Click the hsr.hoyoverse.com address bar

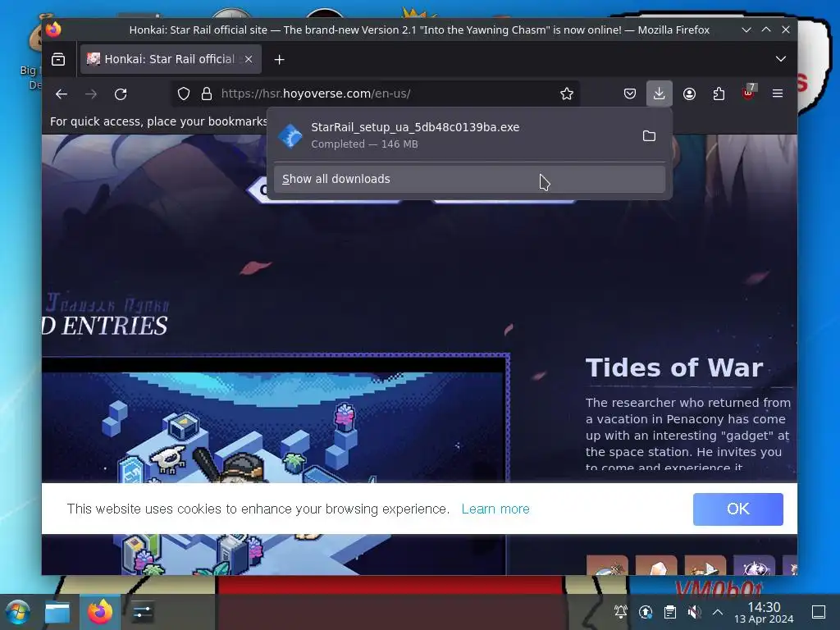pos(375,94)
